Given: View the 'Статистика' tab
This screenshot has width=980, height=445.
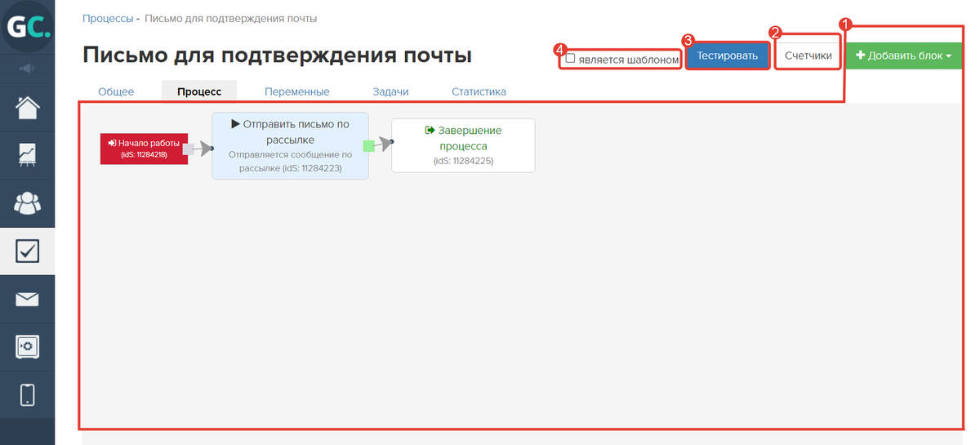Looking at the screenshot, I should pyautogui.click(x=479, y=91).
